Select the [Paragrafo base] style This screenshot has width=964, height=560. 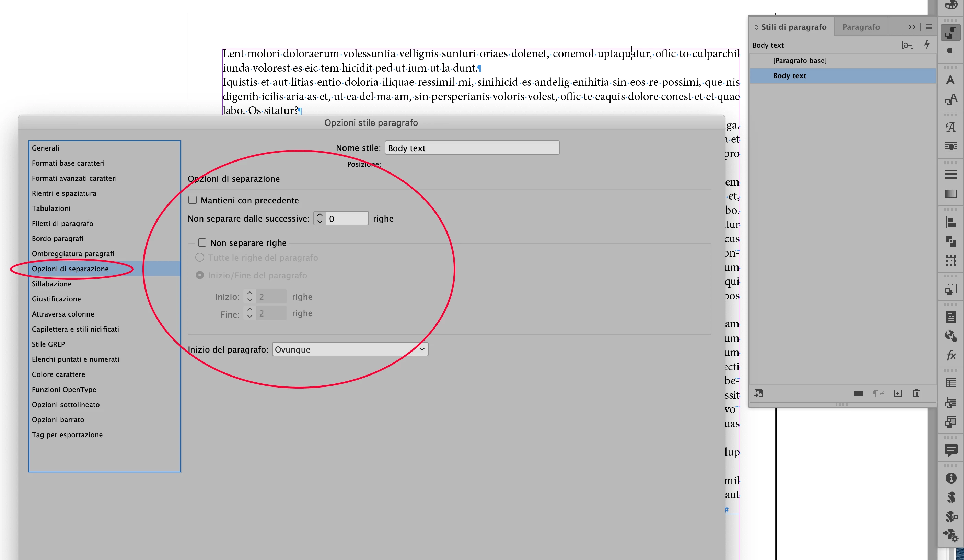click(800, 61)
